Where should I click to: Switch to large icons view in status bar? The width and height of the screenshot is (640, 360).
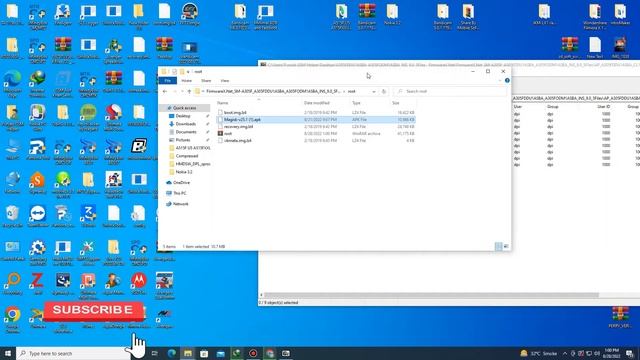[x=506, y=246]
